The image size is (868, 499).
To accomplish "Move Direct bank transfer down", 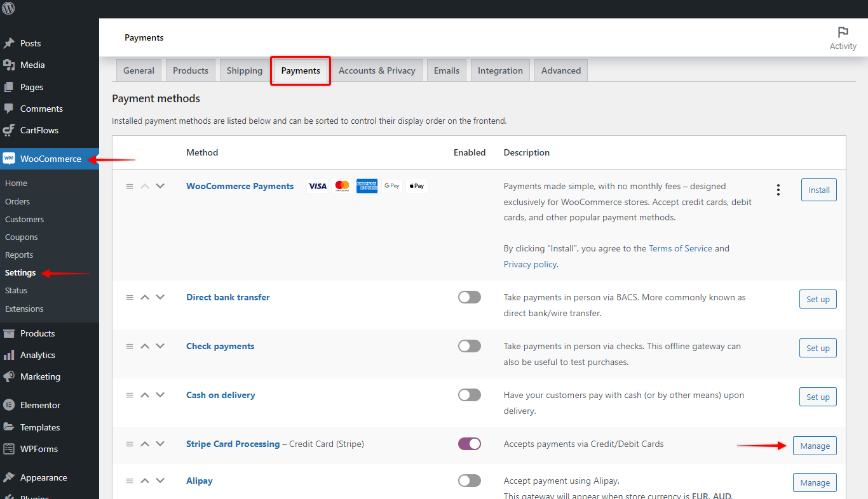I will pyautogui.click(x=160, y=297).
